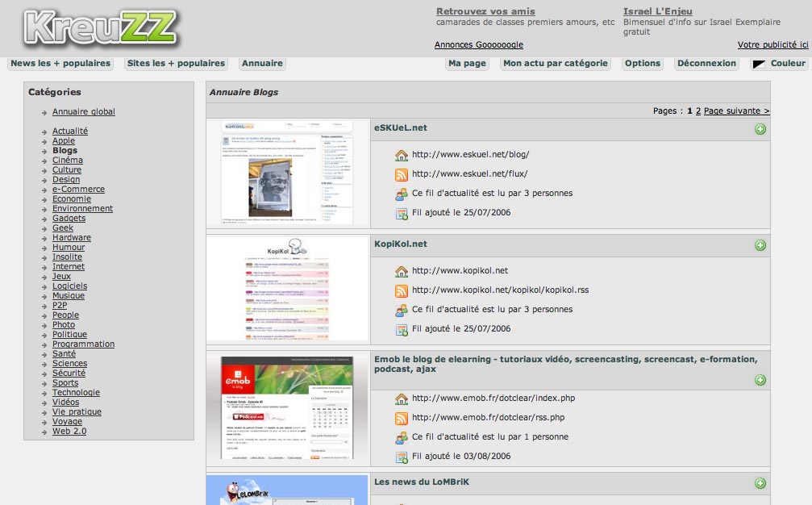Open the Retrouvez vos amis ad
Image resolution: width=812 pixels, height=505 pixels.
pyautogui.click(x=485, y=11)
